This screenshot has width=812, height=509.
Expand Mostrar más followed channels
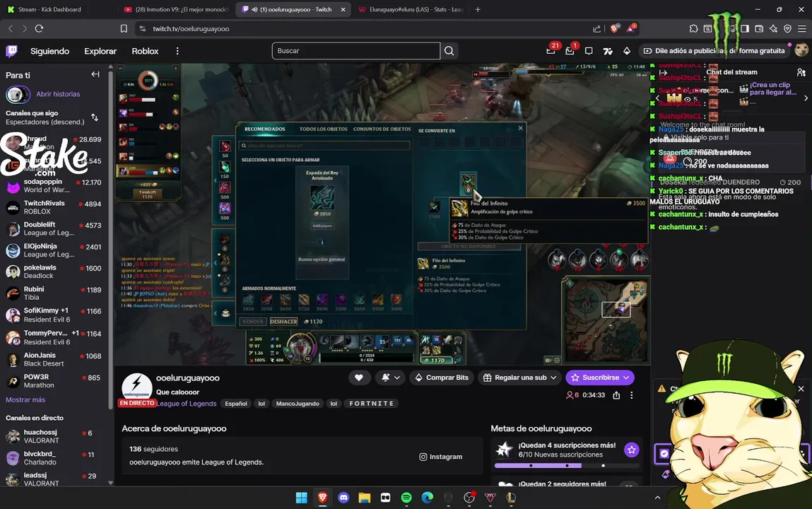[x=25, y=399]
